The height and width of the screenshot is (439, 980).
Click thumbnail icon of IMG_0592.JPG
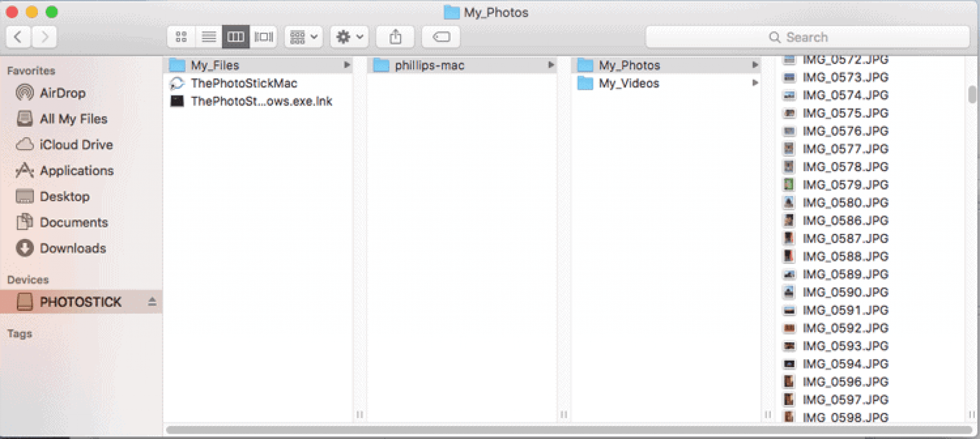click(789, 328)
